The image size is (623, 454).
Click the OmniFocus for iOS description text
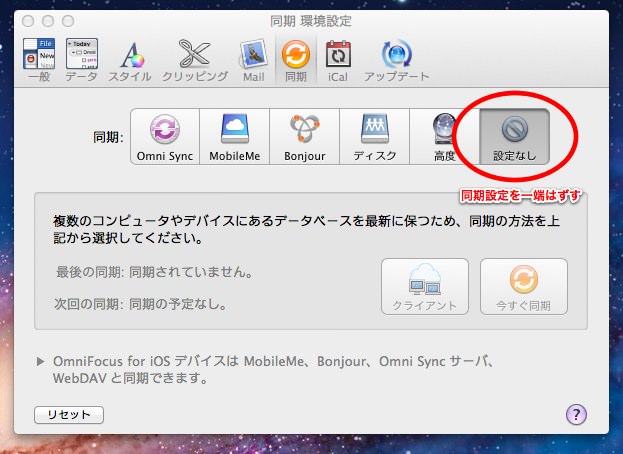tap(273, 369)
